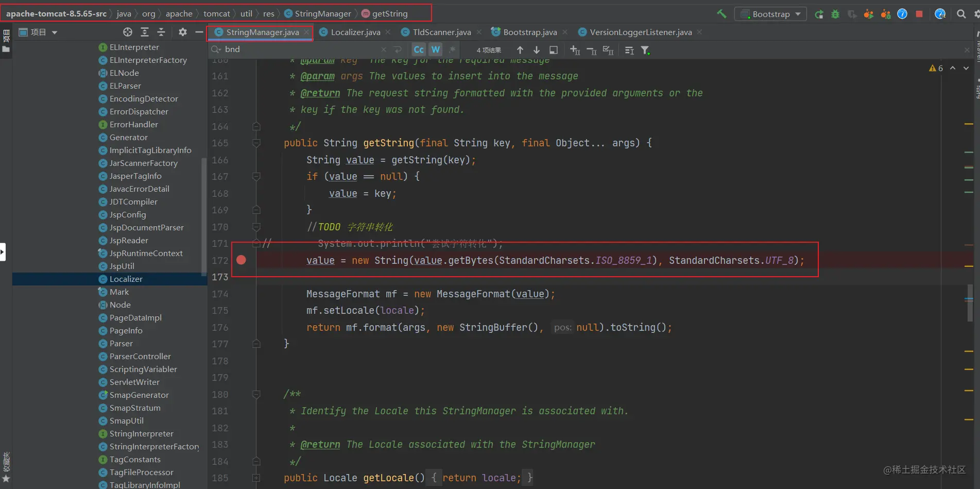Click locate file target icon in project panel
The height and width of the screenshot is (489, 980).
click(128, 32)
